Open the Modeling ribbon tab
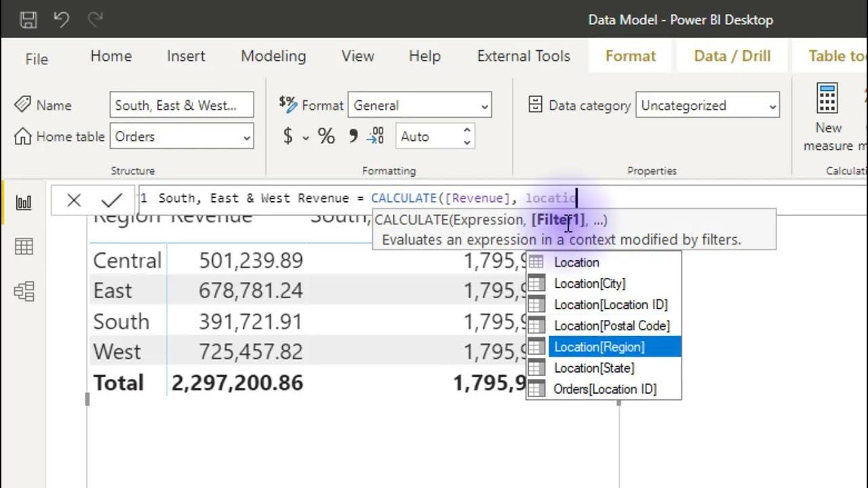Image resolution: width=868 pixels, height=488 pixels. point(273,56)
